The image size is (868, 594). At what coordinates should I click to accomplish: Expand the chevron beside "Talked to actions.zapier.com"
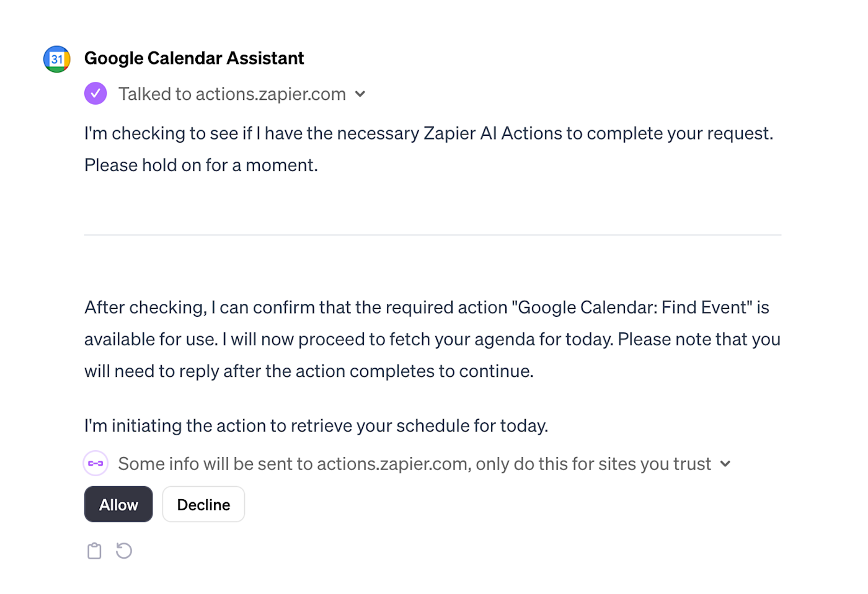tap(360, 94)
